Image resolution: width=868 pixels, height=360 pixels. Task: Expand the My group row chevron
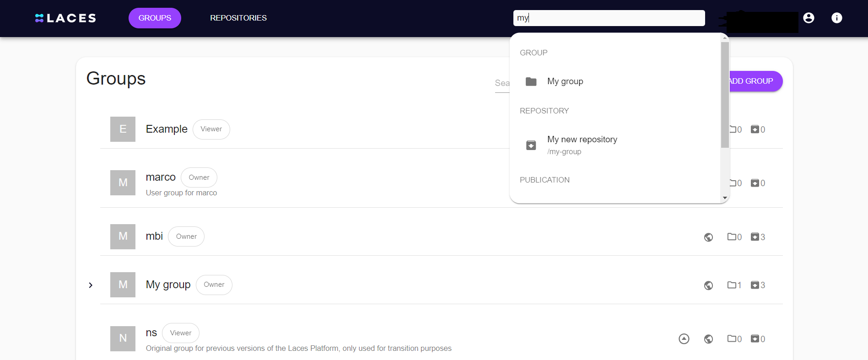[91, 285]
